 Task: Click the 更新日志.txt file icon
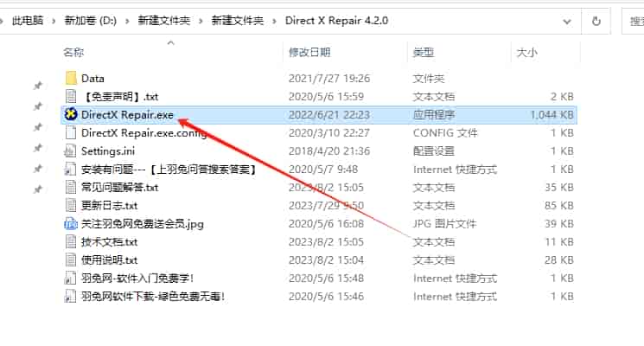coord(71,205)
